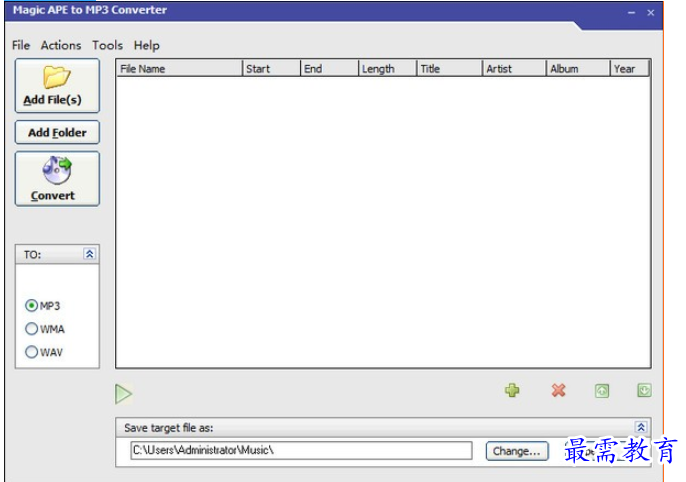Move item up with the green up arrow icon
The width and height of the screenshot is (686, 482).
pos(602,391)
